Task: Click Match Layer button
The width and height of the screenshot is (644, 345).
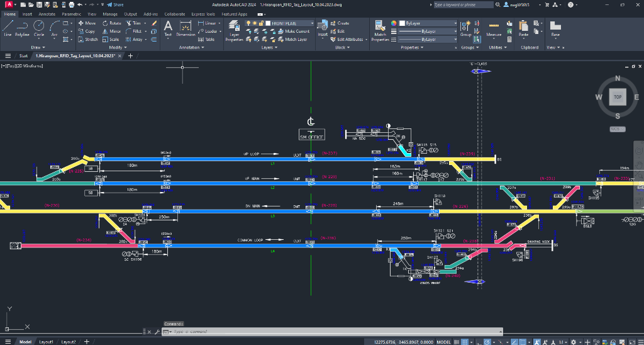Action: coord(293,40)
